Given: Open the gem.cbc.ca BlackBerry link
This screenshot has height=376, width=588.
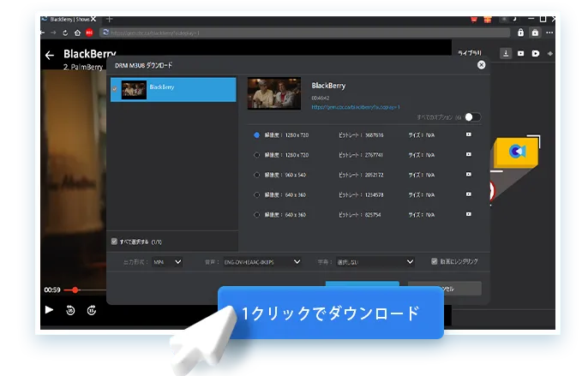Looking at the screenshot, I should coord(356,107).
